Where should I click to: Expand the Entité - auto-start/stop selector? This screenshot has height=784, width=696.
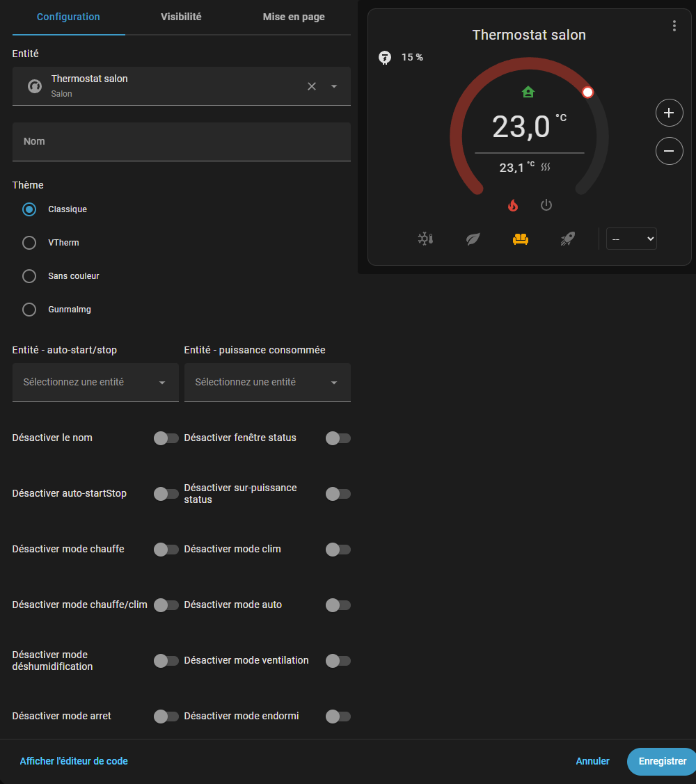(x=95, y=382)
